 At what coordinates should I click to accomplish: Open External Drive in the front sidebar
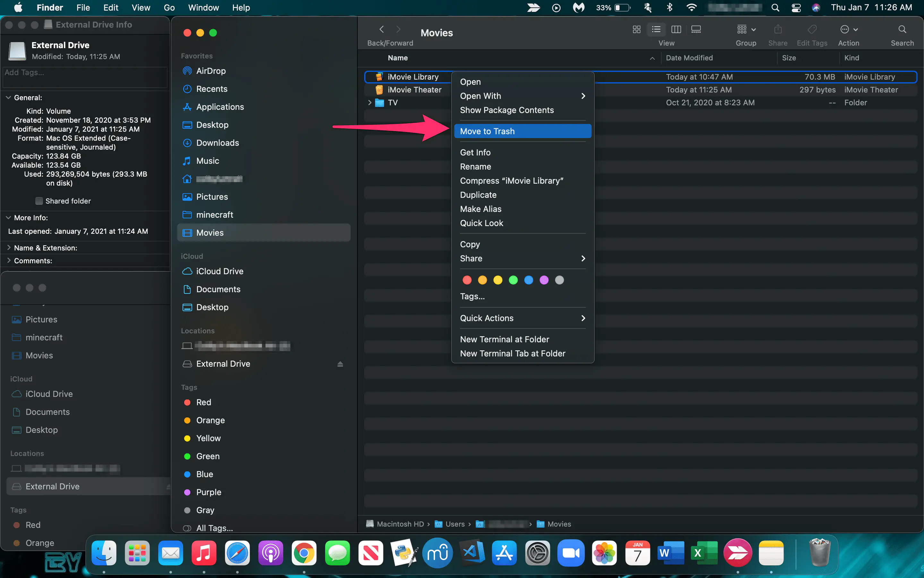223,363
